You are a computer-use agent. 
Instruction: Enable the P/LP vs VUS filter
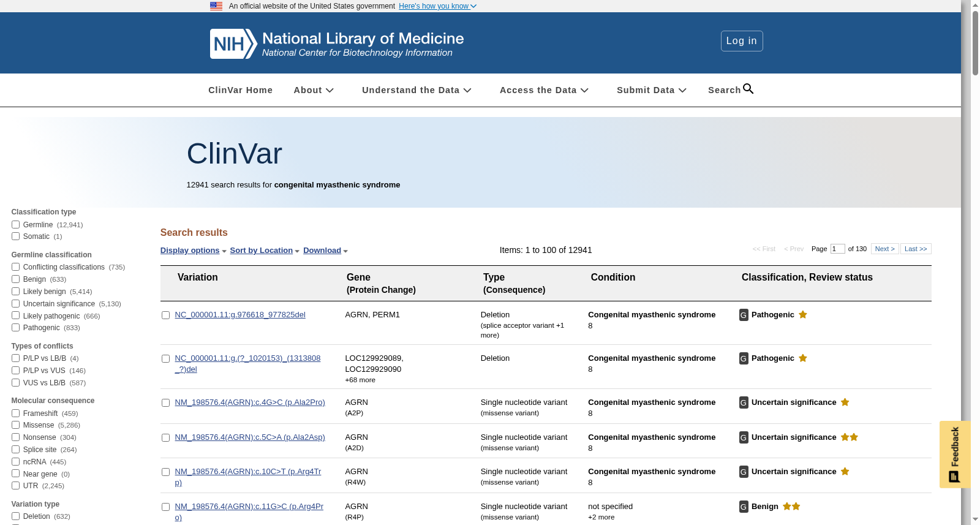[x=15, y=371]
